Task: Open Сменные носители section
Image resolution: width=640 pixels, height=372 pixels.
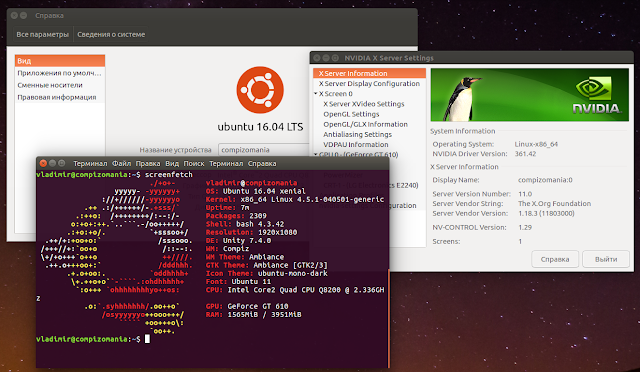Action: pos(60,85)
